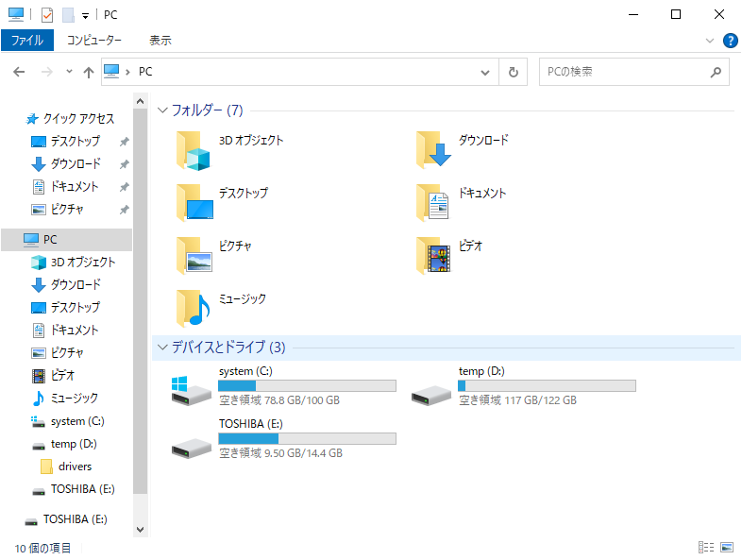Open the quick access toolbar customize dropdown
The height and width of the screenshot is (560, 742).
click(85, 16)
